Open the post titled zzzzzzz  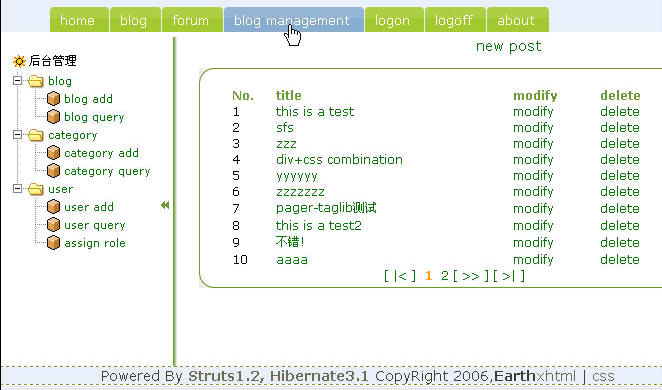pos(300,192)
